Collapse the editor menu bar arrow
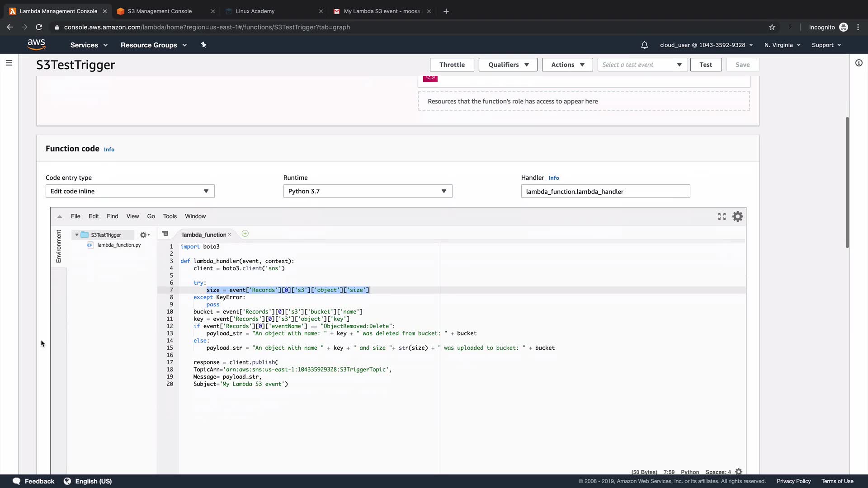This screenshot has height=488, width=868. [x=59, y=216]
